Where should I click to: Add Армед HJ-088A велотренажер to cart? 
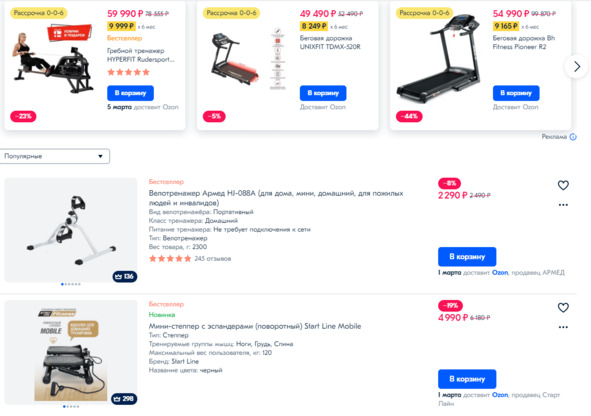pyautogui.click(x=467, y=257)
